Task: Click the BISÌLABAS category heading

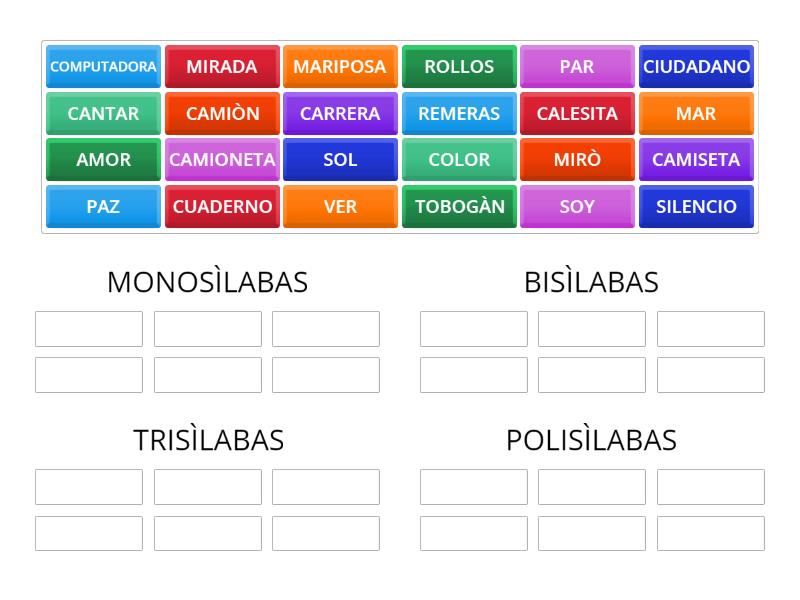Action: (x=593, y=282)
